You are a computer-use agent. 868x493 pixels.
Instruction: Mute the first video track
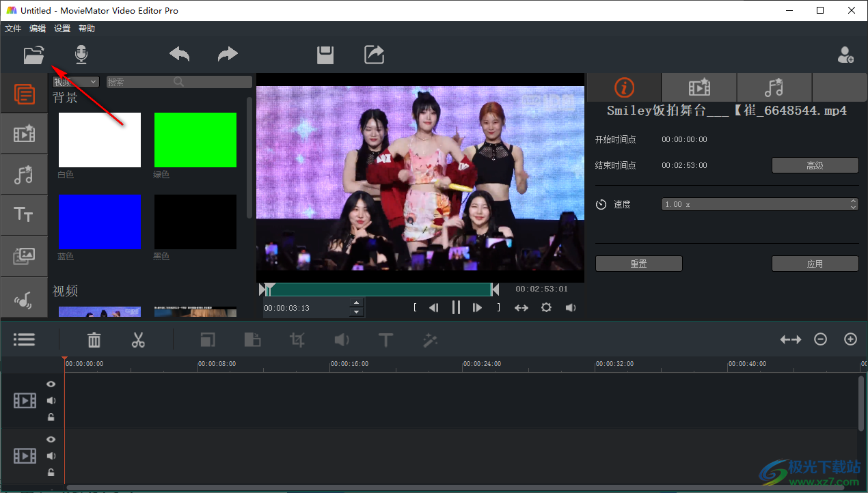[51, 401]
